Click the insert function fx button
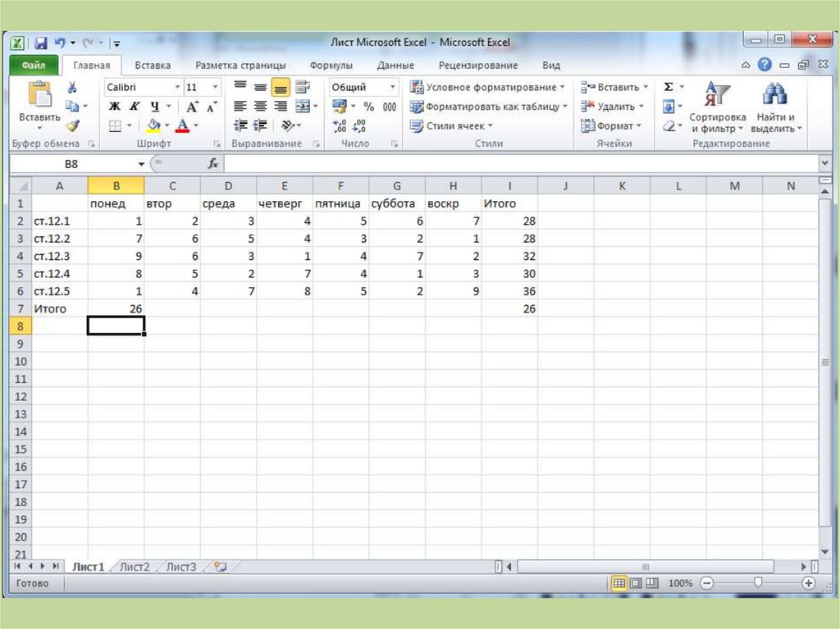 (213, 164)
